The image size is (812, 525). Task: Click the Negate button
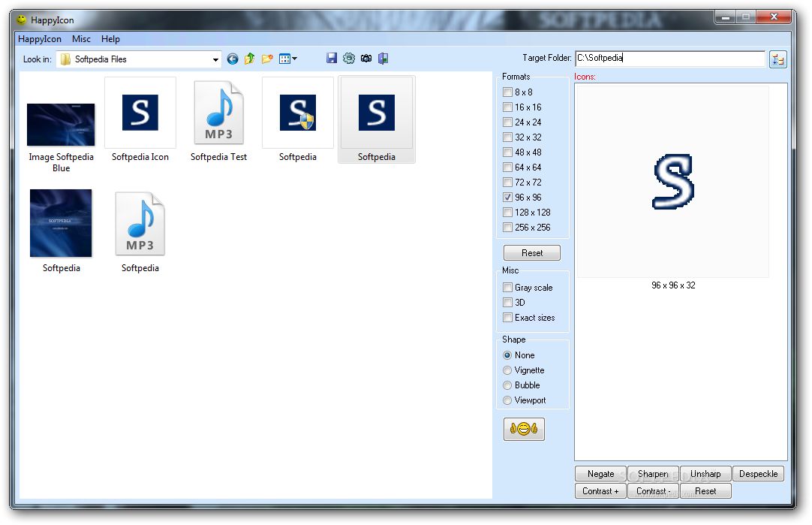pyautogui.click(x=600, y=474)
